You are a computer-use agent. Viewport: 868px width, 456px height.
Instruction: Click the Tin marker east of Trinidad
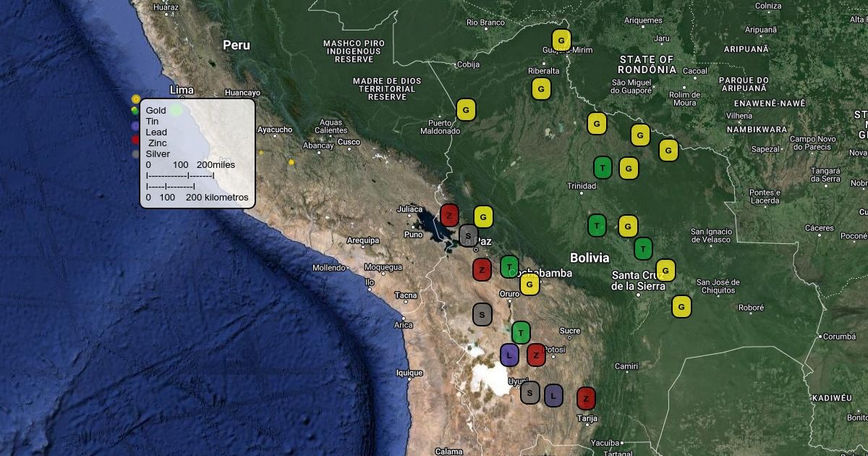(x=603, y=167)
